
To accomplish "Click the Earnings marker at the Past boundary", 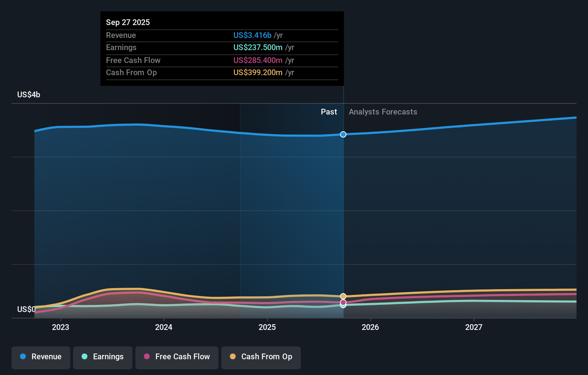I will 343,307.
